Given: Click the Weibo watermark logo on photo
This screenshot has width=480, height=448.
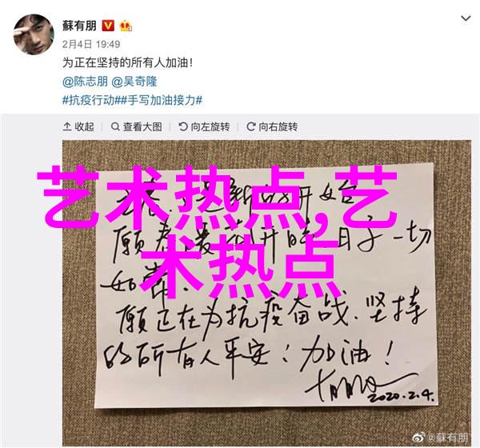Looking at the screenshot, I should (x=419, y=437).
